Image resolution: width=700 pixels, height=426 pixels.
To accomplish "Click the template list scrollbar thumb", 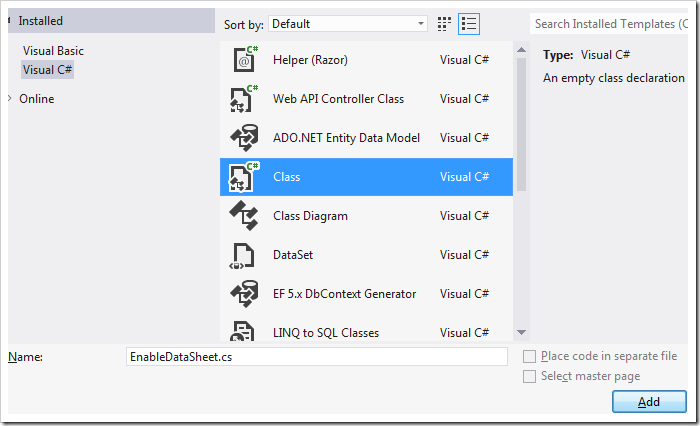I will (521, 125).
